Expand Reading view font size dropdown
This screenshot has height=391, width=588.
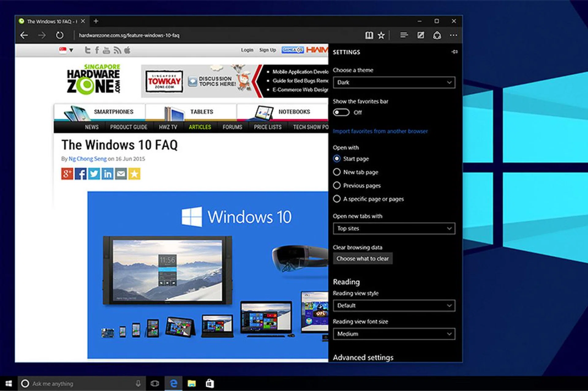pos(394,334)
